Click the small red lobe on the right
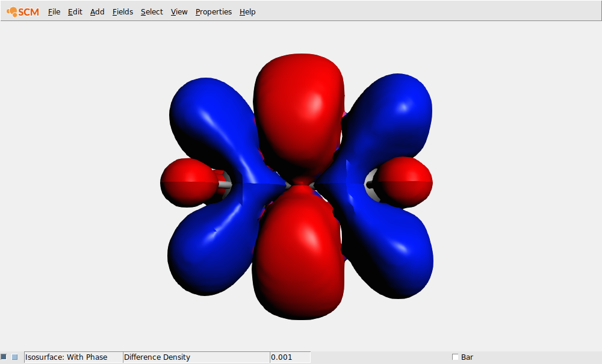602x364 pixels. click(x=405, y=180)
